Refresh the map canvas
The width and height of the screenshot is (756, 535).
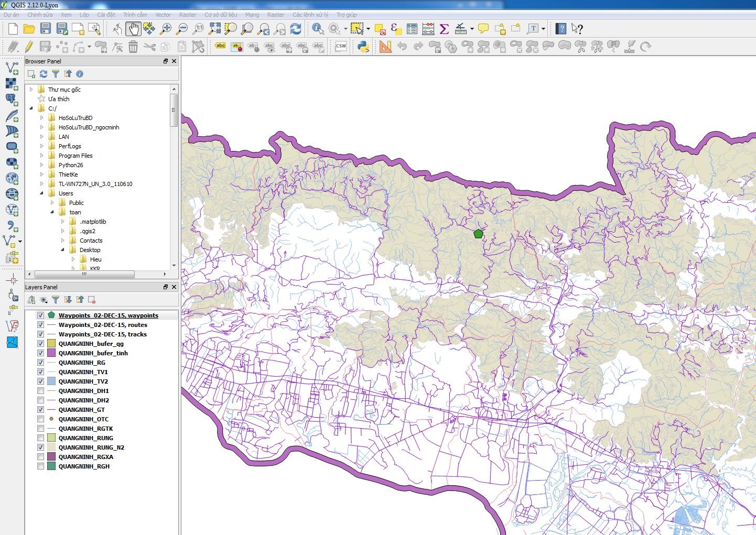(x=296, y=29)
